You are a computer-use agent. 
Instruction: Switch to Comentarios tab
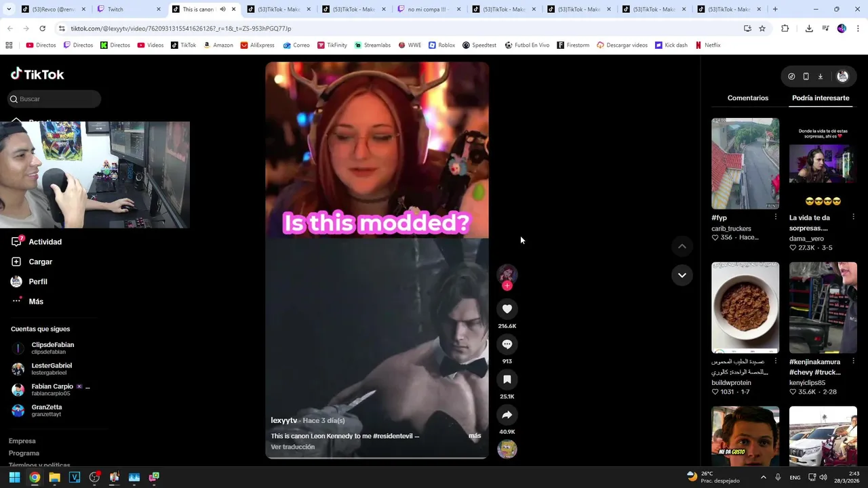point(748,98)
